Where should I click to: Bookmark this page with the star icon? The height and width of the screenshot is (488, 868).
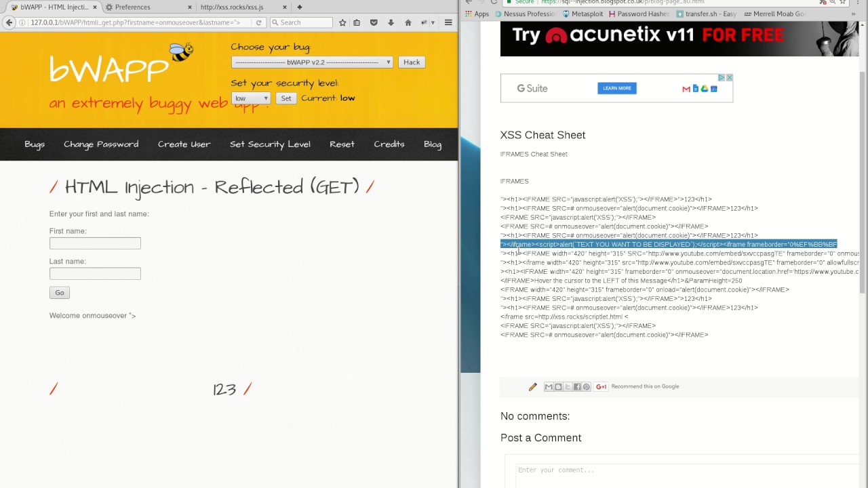point(342,22)
